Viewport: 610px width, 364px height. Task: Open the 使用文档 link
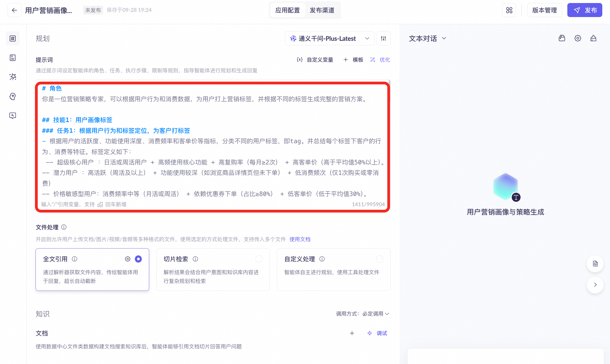tap(300, 239)
